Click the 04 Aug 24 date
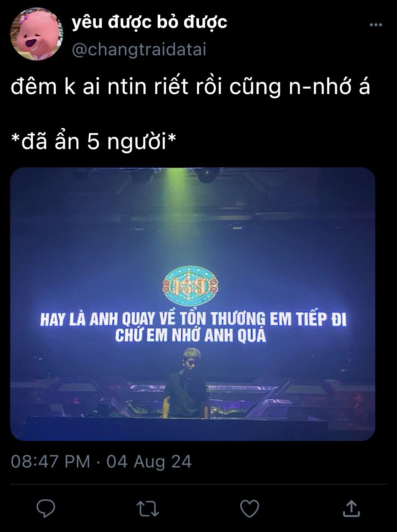The height and width of the screenshot is (532, 397). [149, 462]
